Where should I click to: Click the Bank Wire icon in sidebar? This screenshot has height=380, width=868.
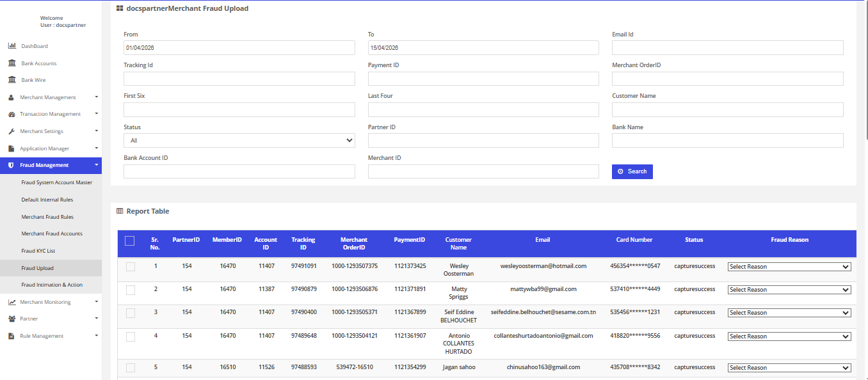[x=12, y=80]
